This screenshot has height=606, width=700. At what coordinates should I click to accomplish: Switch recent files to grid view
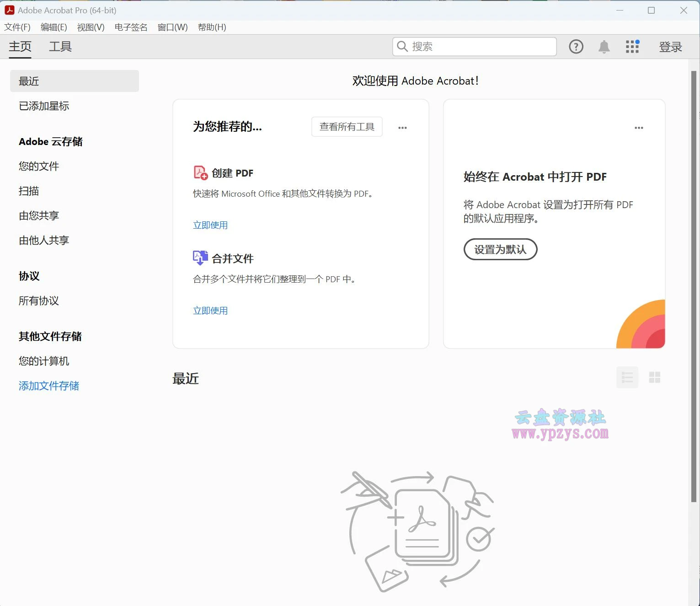point(654,377)
